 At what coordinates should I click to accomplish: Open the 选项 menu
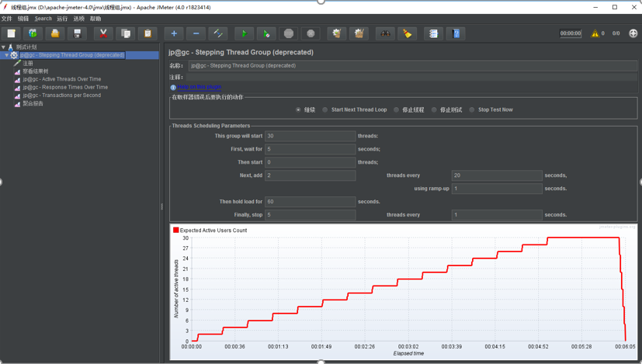[x=79, y=19]
